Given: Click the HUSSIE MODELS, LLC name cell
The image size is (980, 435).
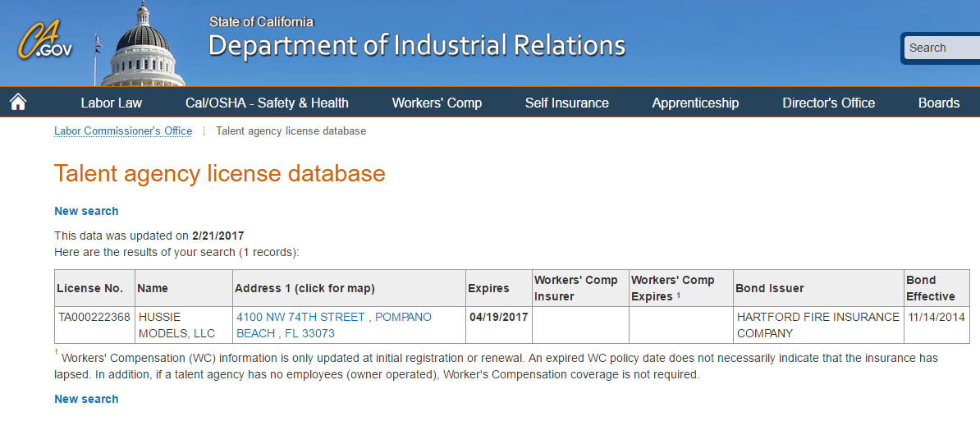Looking at the screenshot, I should (x=184, y=325).
